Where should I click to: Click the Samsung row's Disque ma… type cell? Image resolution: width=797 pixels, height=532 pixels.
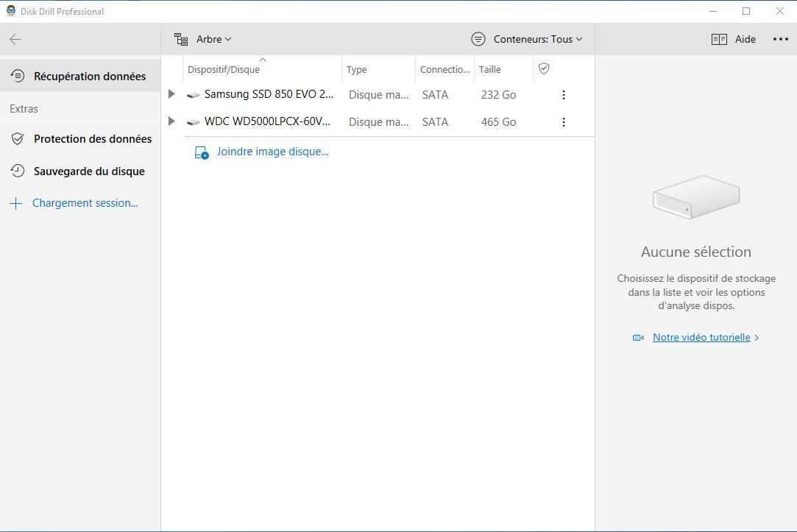click(x=379, y=95)
